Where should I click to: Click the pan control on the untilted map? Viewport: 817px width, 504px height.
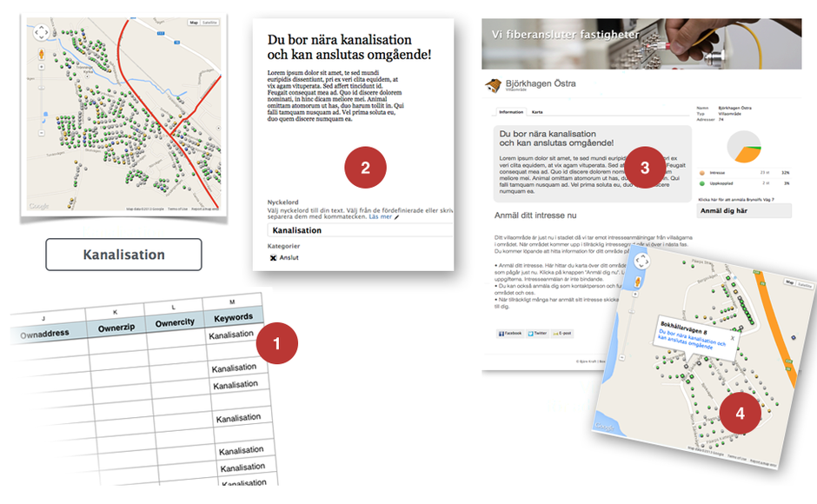pyautogui.click(x=41, y=34)
